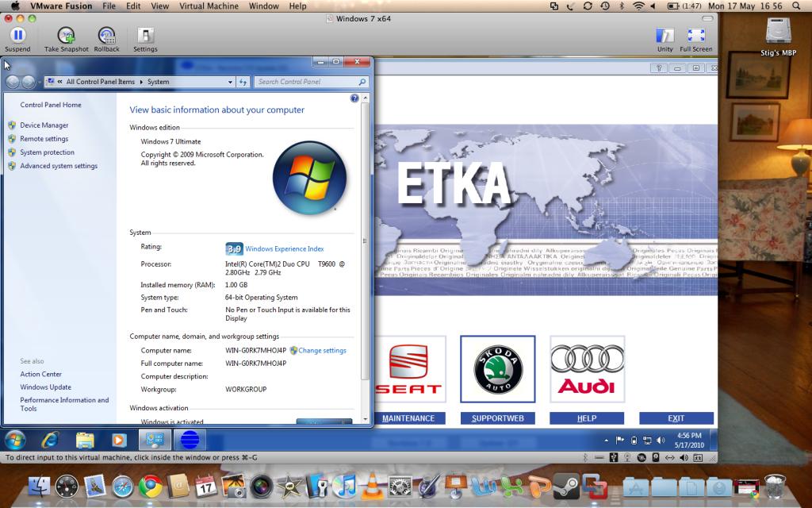
Task: Select the ETKA taskbar button
Action: (190, 440)
